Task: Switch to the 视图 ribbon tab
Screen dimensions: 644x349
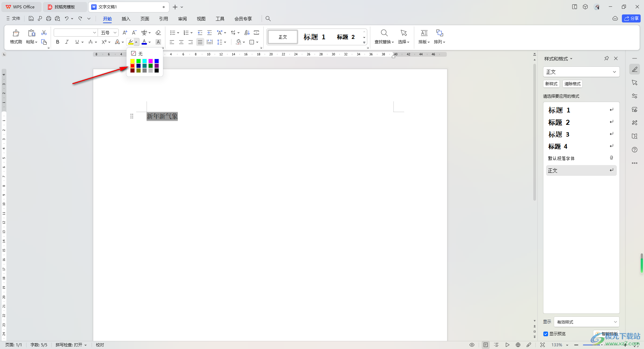Action: 201,19
